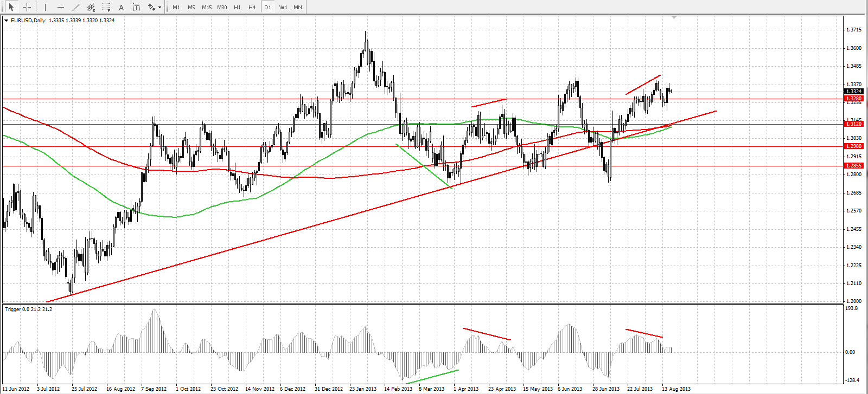Viewport: 868px width, 394px height.
Task: Click the -128.4 indicator scale value
Action: (x=852, y=380)
